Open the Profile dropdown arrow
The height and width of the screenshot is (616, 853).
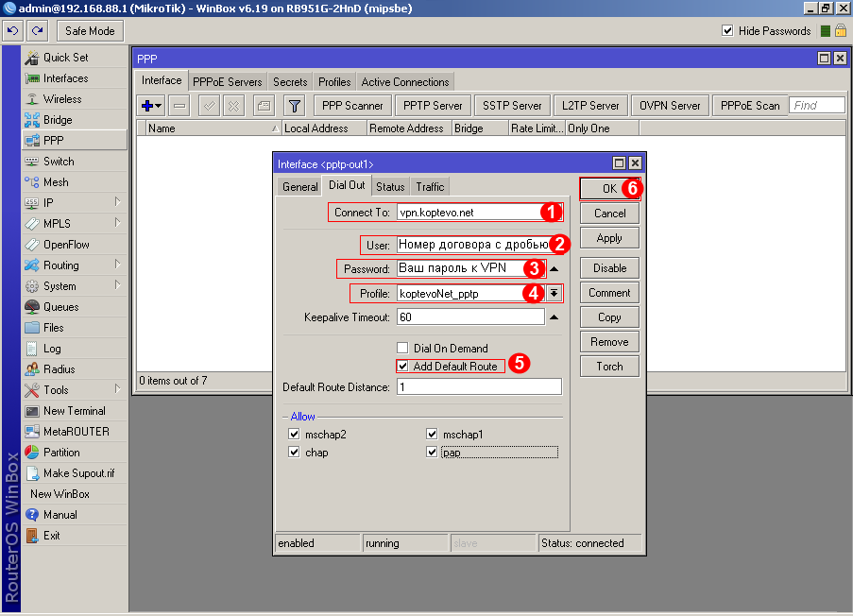tap(554, 293)
